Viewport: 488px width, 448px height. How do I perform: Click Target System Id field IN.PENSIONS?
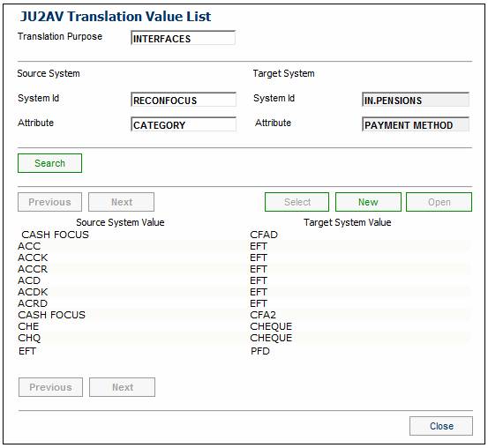click(x=416, y=100)
